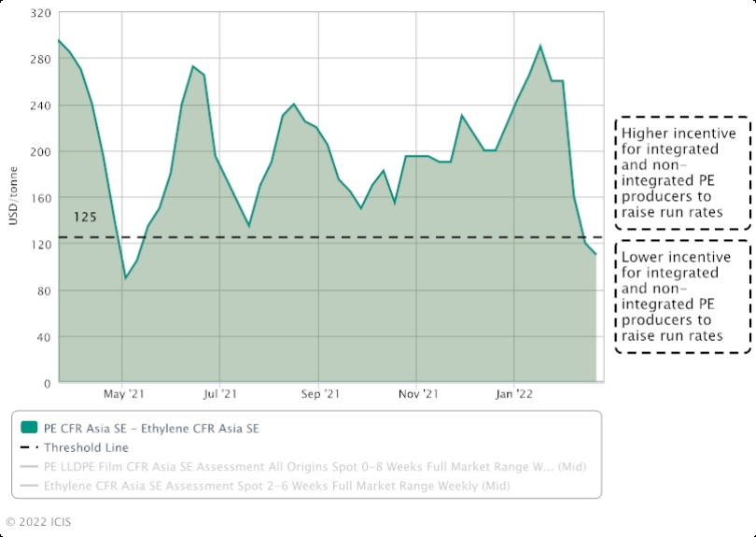Click the green legend swatch for PE–Ethylene spread
Viewport: 756px width, 537px height.
coord(29,428)
